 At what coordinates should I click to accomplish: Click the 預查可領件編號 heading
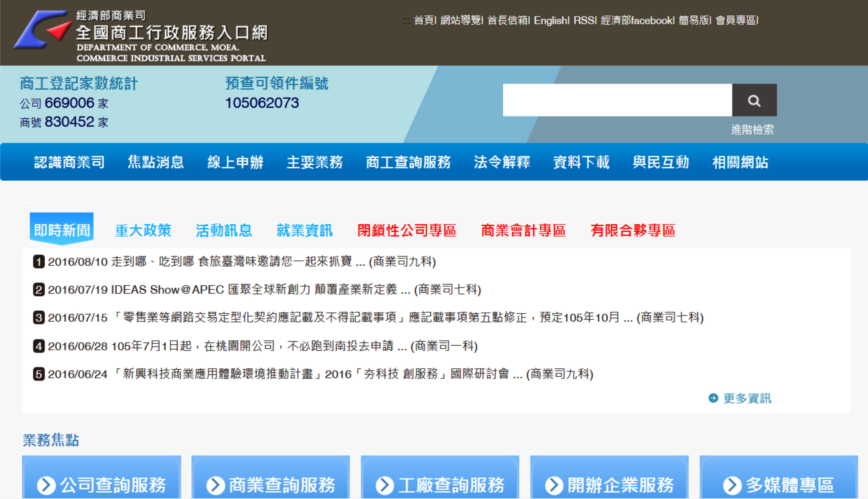tap(277, 83)
